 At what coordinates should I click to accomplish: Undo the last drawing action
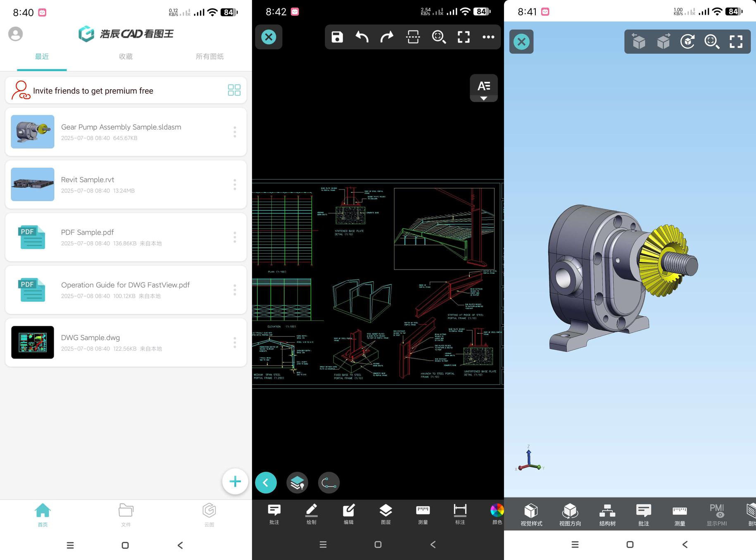click(362, 37)
